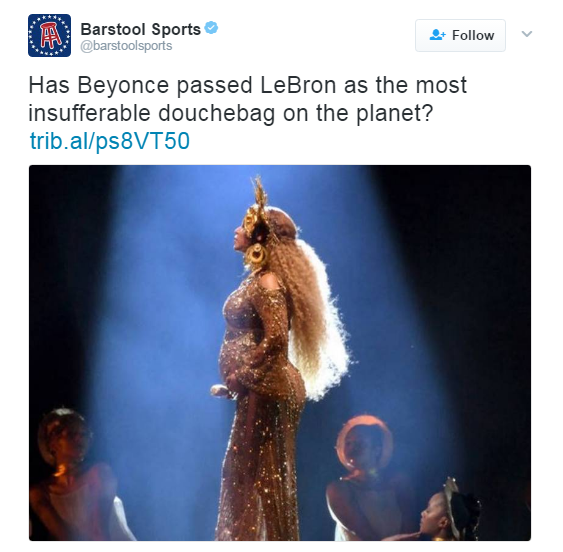The height and width of the screenshot is (552, 563).
Task: Click the word 'douchebag' in tweet
Action: [x=217, y=113]
